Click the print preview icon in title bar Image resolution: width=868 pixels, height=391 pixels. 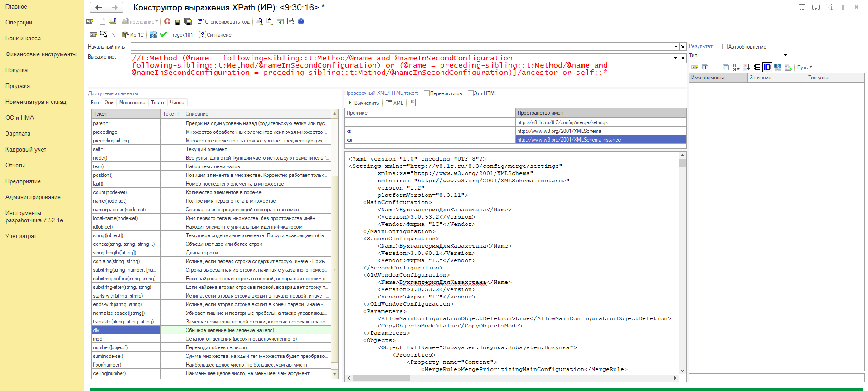click(829, 7)
